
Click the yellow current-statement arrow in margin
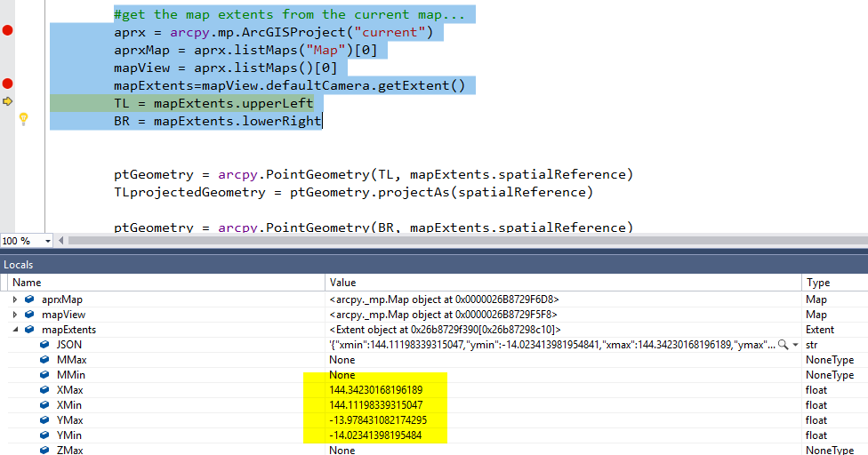coord(7,101)
